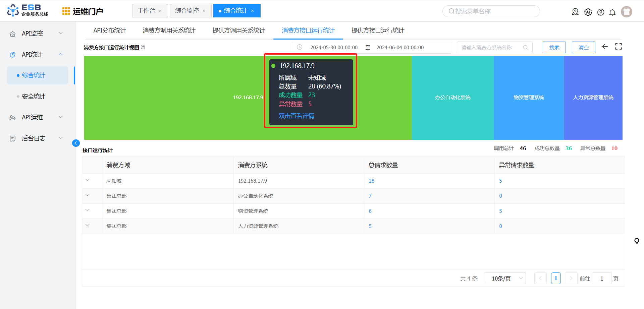Viewport: 644px width, 309px height.
Task: Expand the 办公自动化系统 table row
Action: (x=88, y=195)
